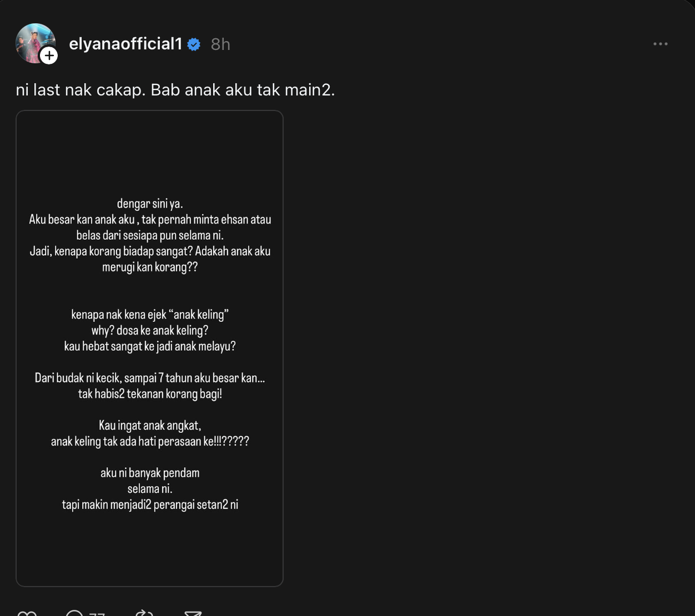Click 'kau hebat sangat ke jadi anak melayu?' line

[150, 346]
